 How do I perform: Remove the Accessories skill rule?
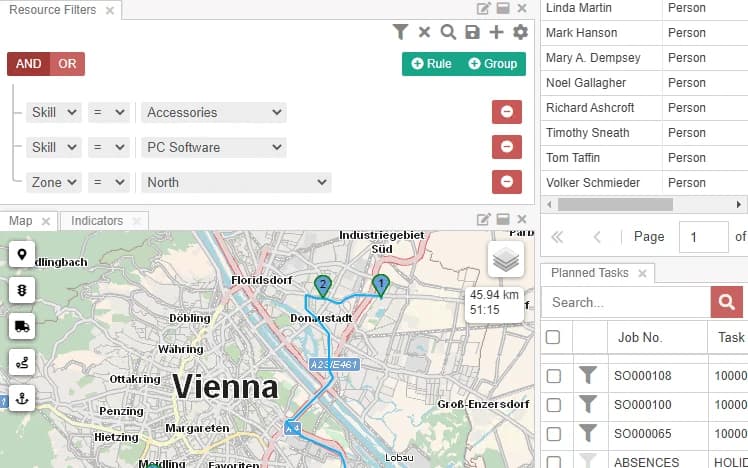point(507,112)
